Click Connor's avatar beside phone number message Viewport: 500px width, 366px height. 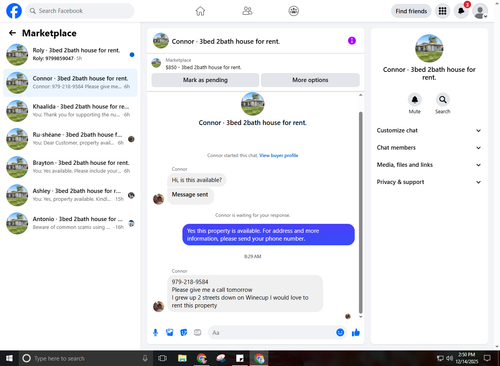(158, 306)
